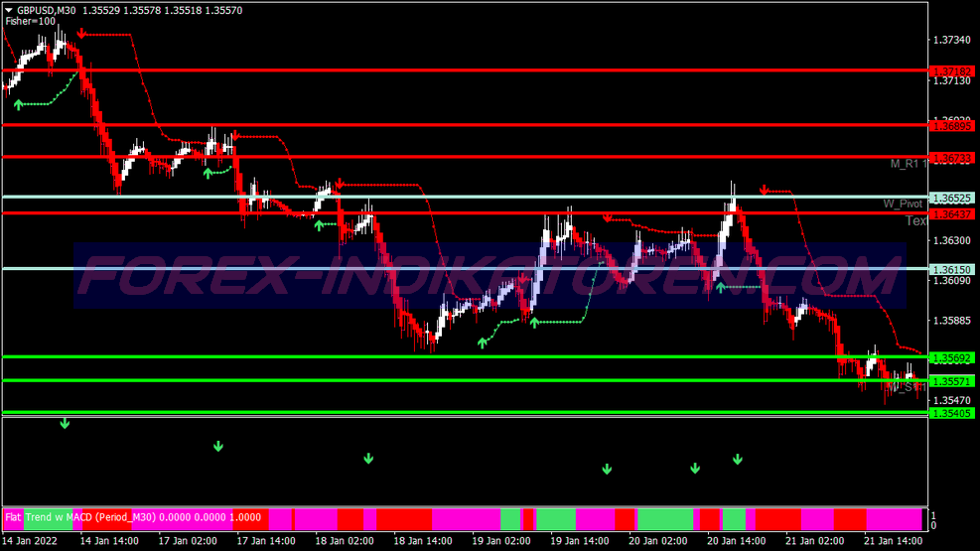Click the Trend w MACD (Period_M30) label
Image resolution: width=980 pixels, height=551 pixels.
point(89,517)
